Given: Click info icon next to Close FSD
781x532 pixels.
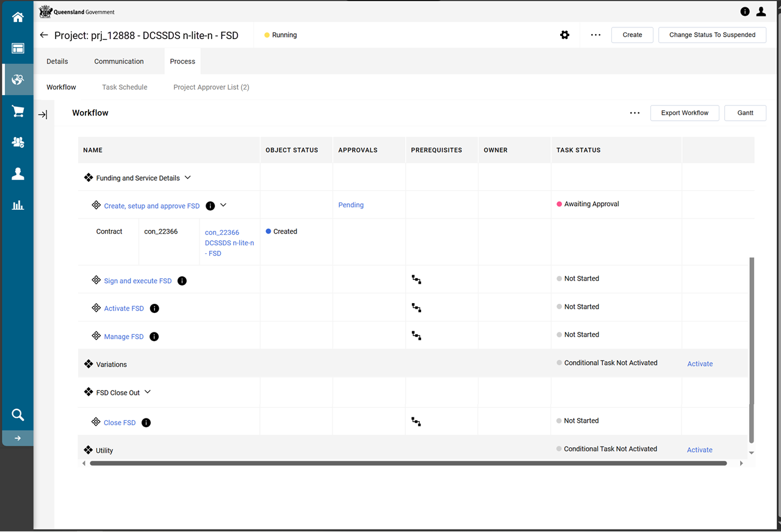Looking at the screenshot, I should [x=146, y=423].
